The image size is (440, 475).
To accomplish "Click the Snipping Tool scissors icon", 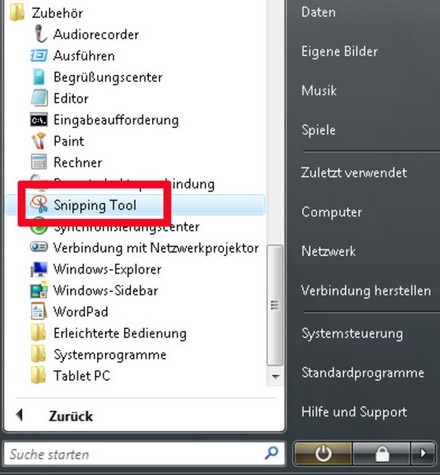I will (39, 204).
